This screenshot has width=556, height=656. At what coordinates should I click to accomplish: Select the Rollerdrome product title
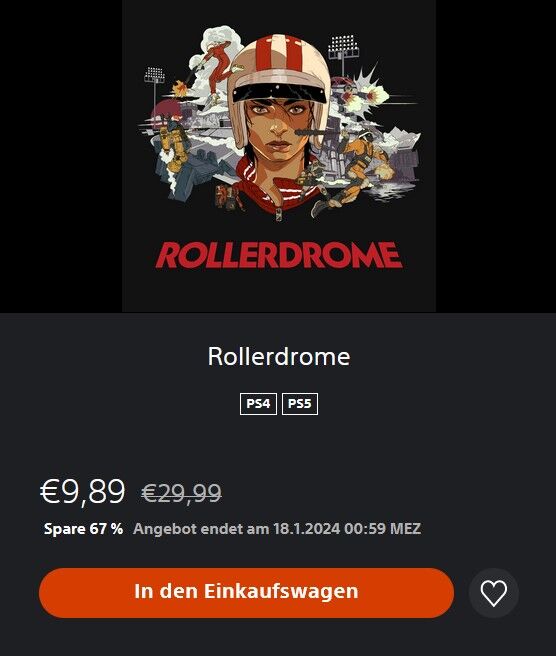pyautogui.click(x=279, y=356)
